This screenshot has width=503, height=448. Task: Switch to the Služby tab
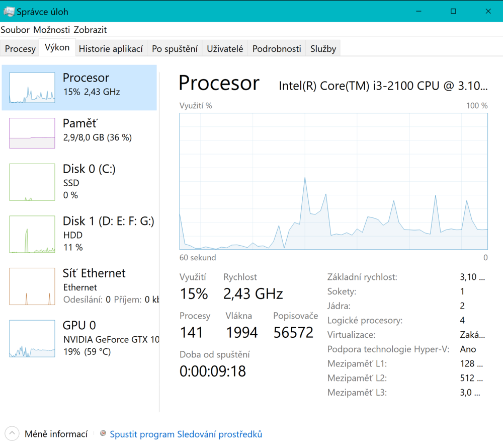coord(323,49)
